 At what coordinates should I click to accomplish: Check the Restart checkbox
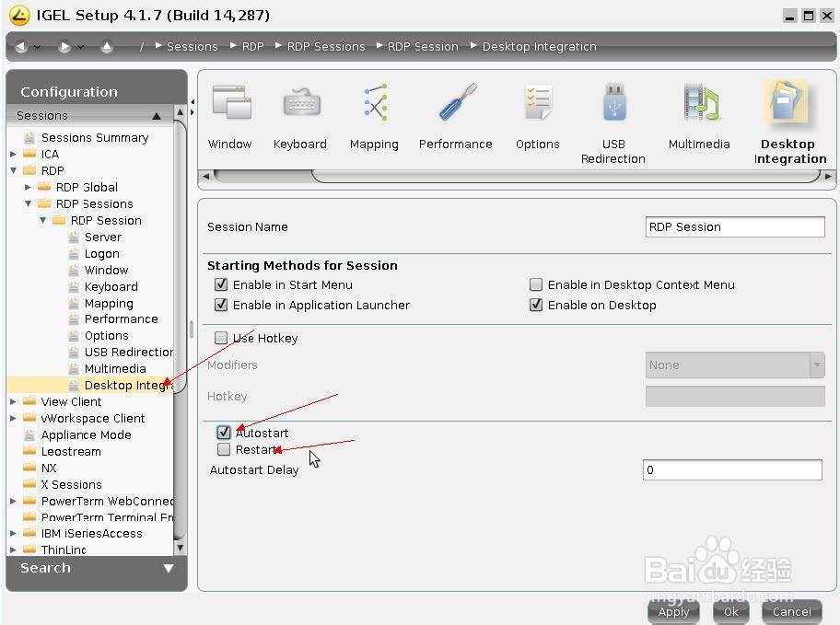pyautogui.click(x=224, y=449)
